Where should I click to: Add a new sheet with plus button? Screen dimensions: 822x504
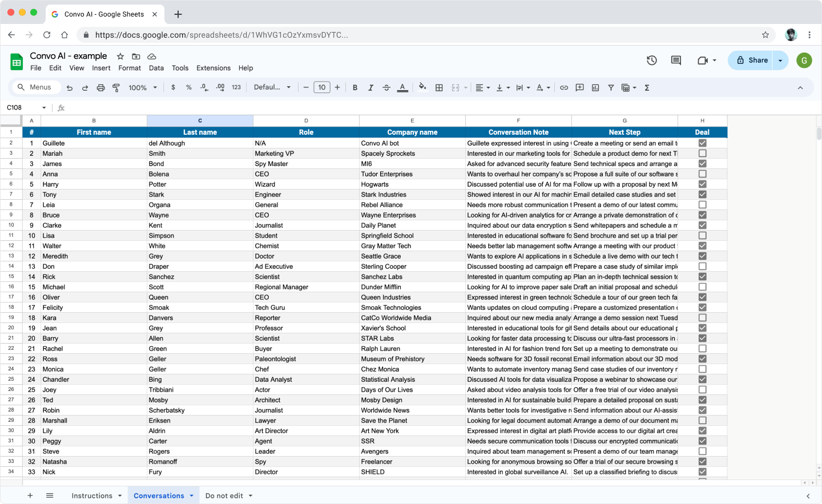(x=30, y=495)
